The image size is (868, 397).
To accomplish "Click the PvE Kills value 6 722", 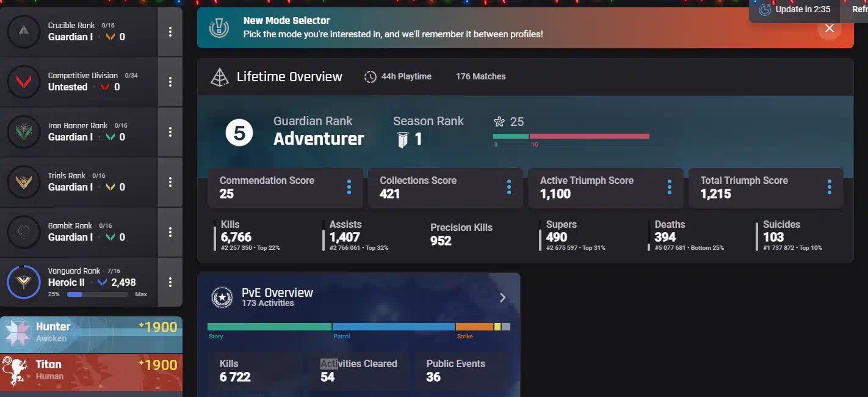I will [x=235, y=377].
